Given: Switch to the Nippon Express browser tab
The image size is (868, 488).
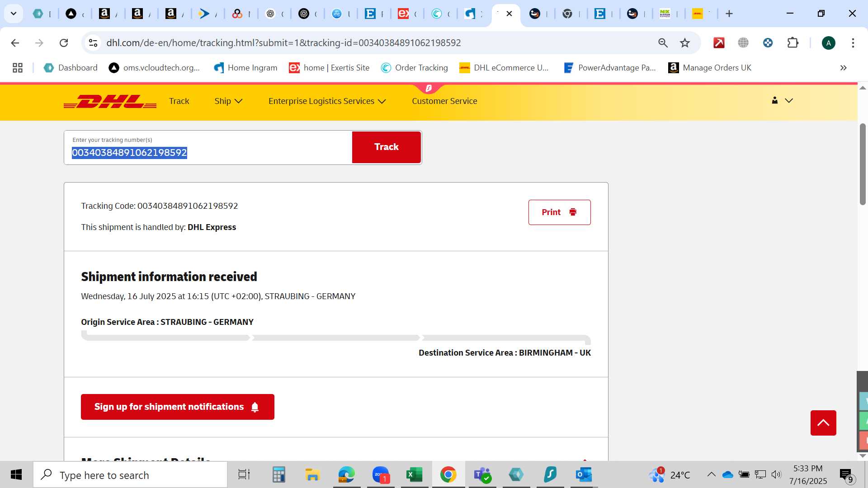Looking at the screenshot, I should click(670, 14).
